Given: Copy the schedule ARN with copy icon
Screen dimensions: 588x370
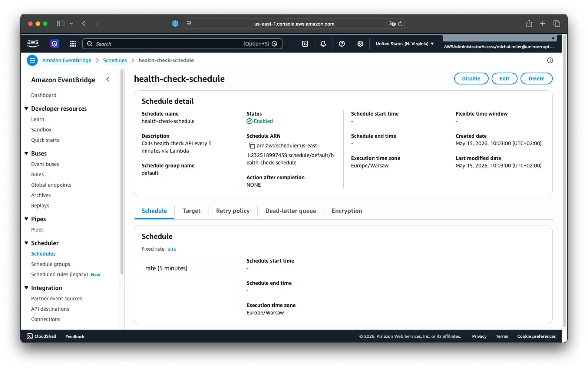Looking at the screenshot, I should (x=252, y=146).
